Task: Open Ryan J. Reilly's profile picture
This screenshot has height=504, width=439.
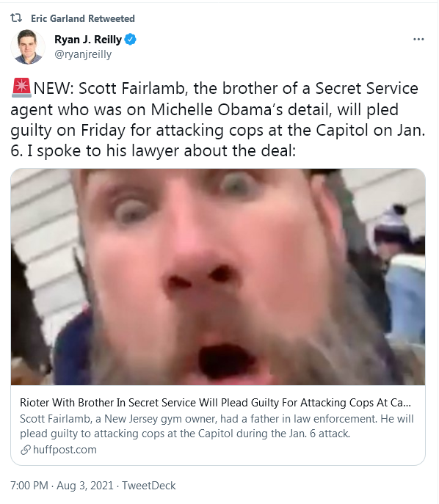Action: 28,47
